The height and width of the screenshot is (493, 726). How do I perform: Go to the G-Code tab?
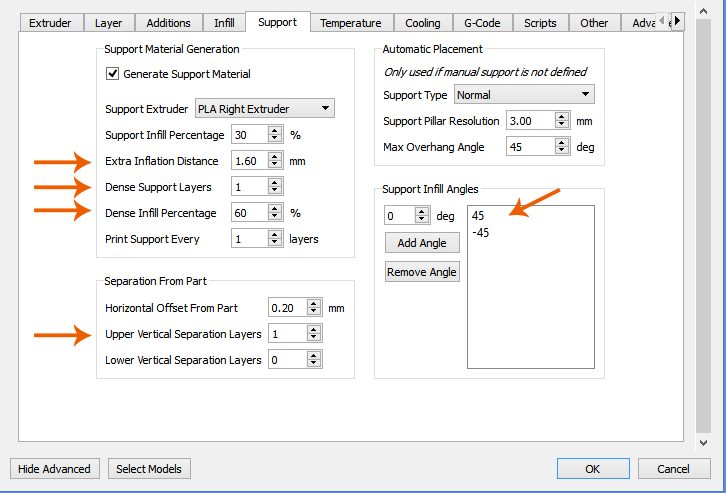point(483,23)
